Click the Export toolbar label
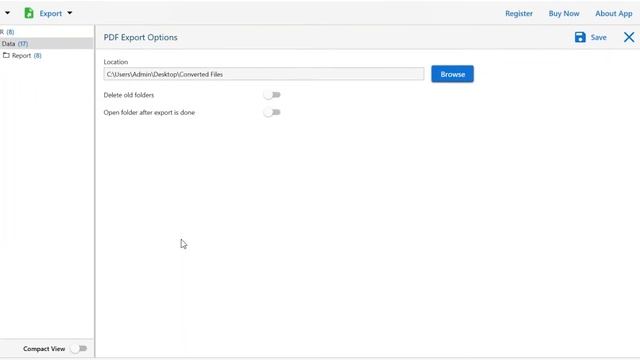This screenshot has width=640, height=360. coord(51,13)
